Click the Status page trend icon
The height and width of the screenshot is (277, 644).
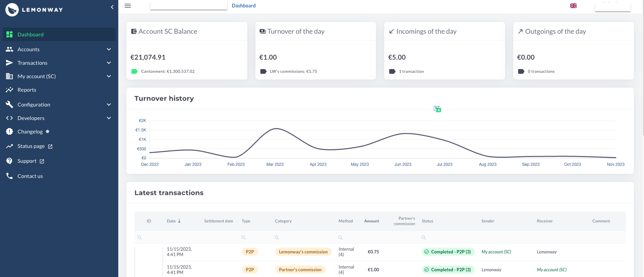pos(9,146)
